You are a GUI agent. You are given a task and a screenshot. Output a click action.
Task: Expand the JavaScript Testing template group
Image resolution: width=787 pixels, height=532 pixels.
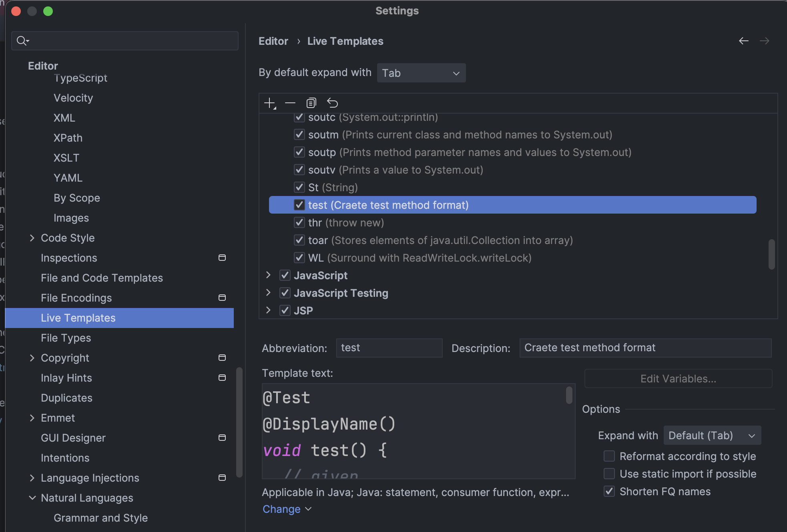pos(268,293)
